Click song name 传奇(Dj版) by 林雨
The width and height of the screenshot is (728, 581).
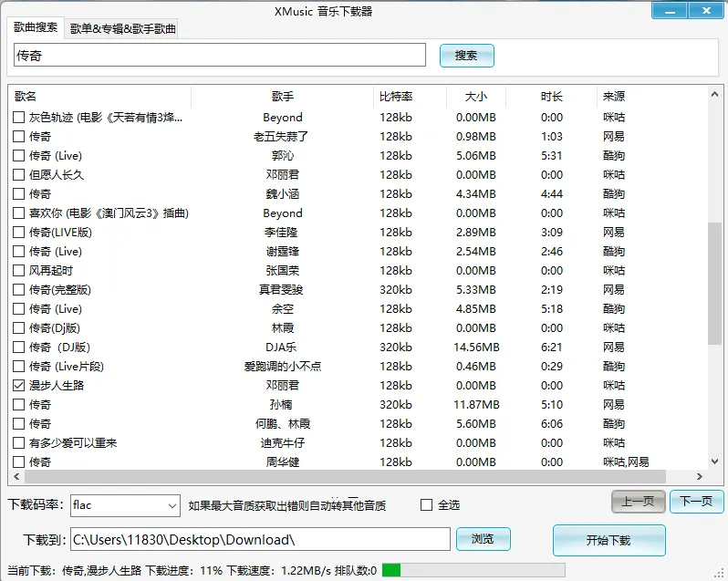[x=55, y=328]
